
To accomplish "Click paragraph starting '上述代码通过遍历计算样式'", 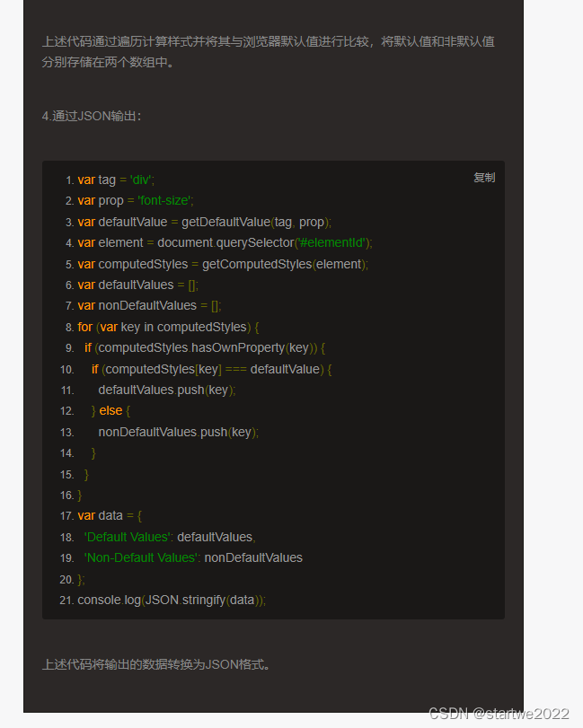I will pyautogui.click(x=268, y=52).
